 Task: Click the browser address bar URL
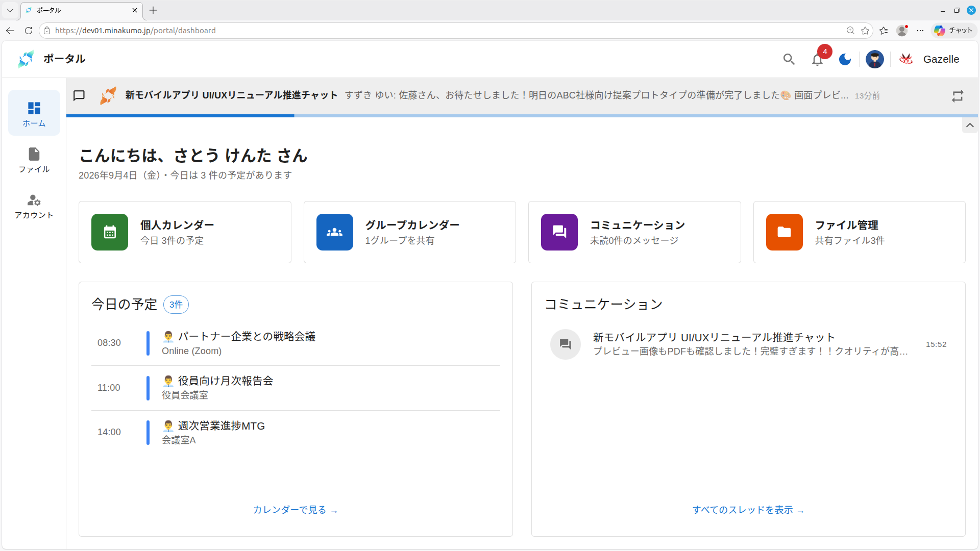tap(135, 31)
